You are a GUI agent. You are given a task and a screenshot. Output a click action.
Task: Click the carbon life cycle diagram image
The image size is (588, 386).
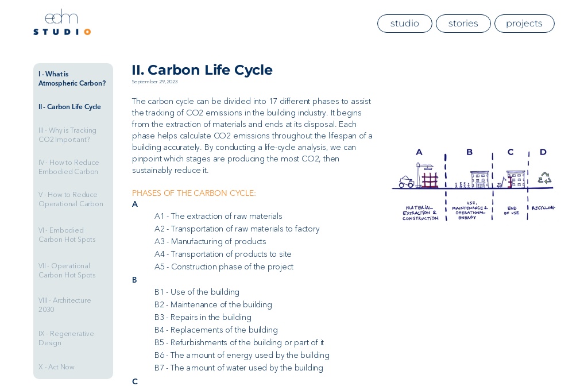click(x=473, y=184)
